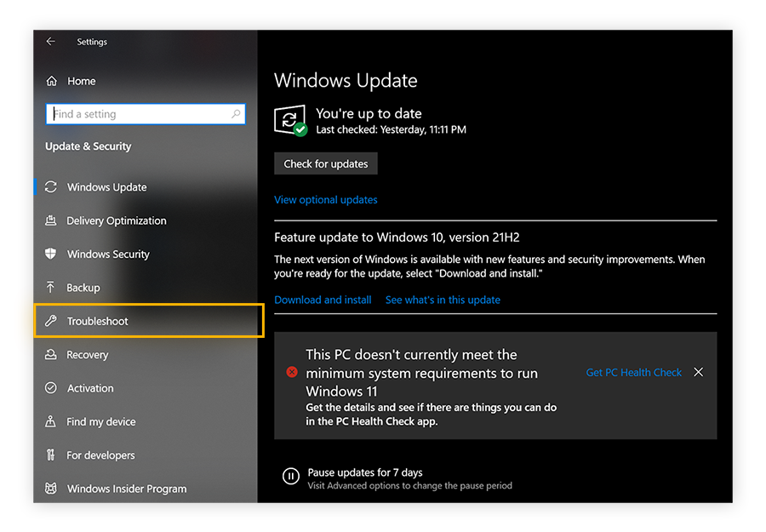This screenshot has width=766, height=532.
Task: Select the Recovery sidebar icon
Action: coord(52,355)
